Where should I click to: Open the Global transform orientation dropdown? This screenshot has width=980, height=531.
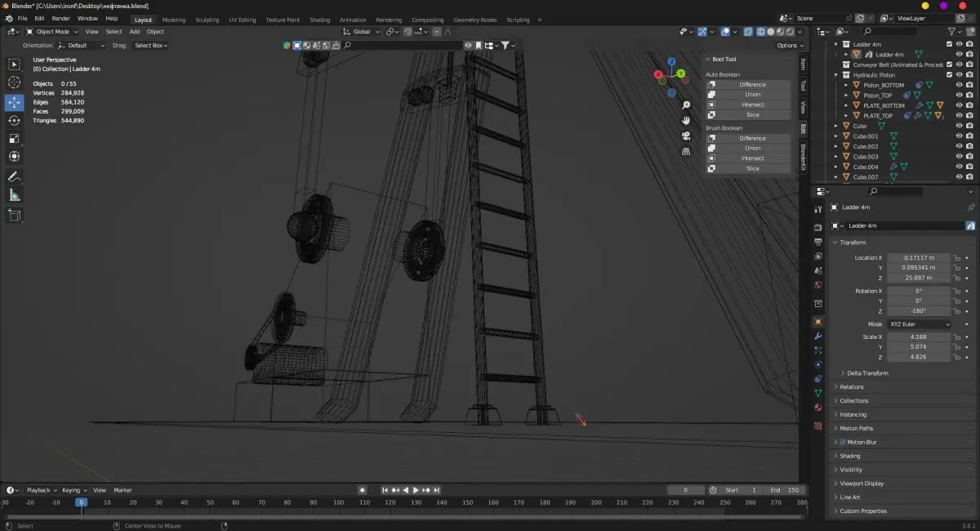point(361,32)
